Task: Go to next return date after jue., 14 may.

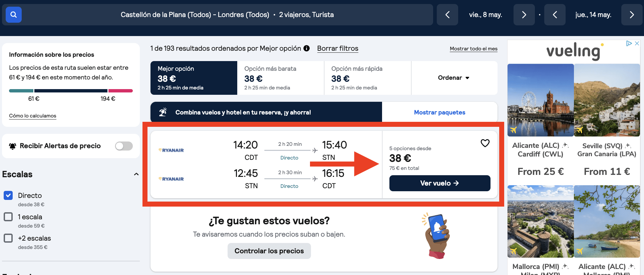Action: coord(632,15)
